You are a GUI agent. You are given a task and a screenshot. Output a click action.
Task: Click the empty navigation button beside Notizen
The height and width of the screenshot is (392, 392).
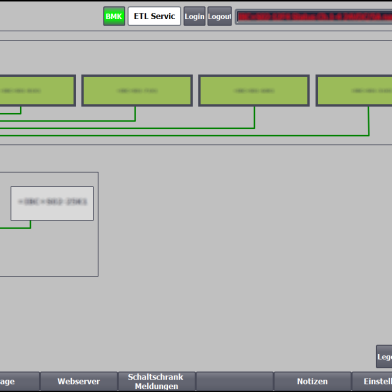coord(234,382)
